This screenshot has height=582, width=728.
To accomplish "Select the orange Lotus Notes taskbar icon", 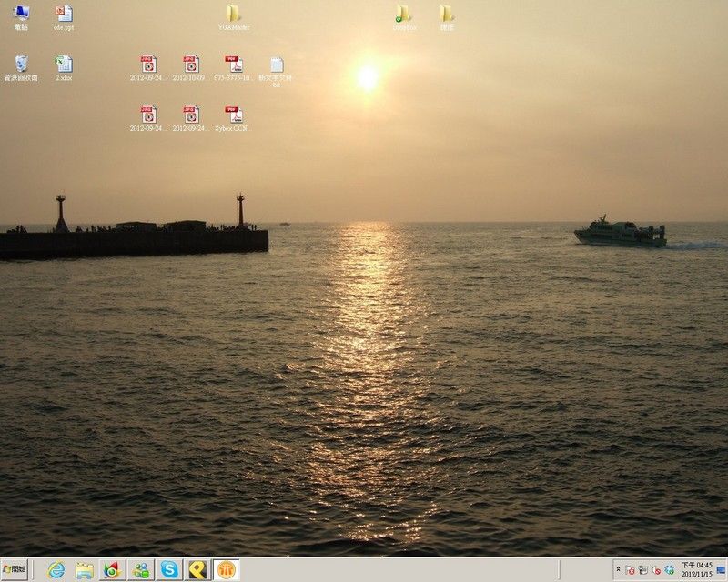I will pyautogui.click(x=227, y=570).
